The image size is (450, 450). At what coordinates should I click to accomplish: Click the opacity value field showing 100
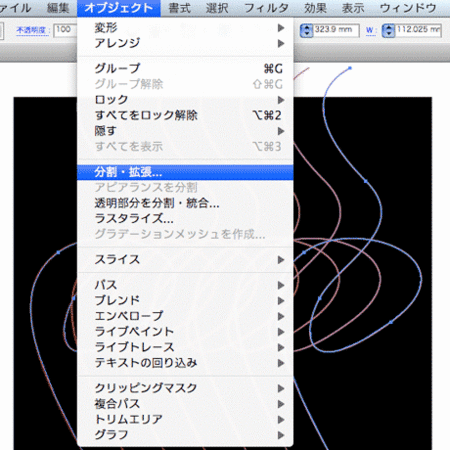(x=65, y=30)
